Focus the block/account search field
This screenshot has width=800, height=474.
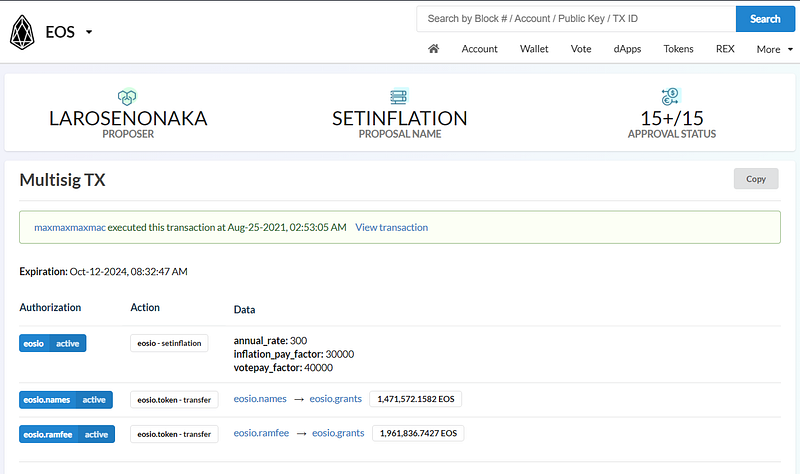point(576,19)
